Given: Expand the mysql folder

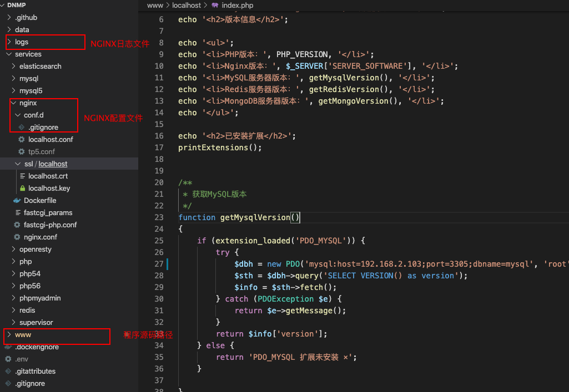Looking at the screenshot, I should (x=13, y=78).
